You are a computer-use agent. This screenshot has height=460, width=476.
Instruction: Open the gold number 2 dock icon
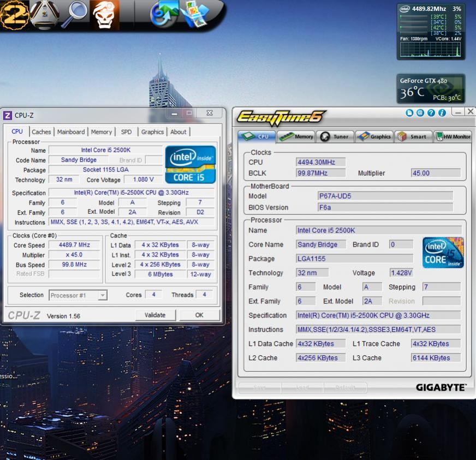[14, 15]
